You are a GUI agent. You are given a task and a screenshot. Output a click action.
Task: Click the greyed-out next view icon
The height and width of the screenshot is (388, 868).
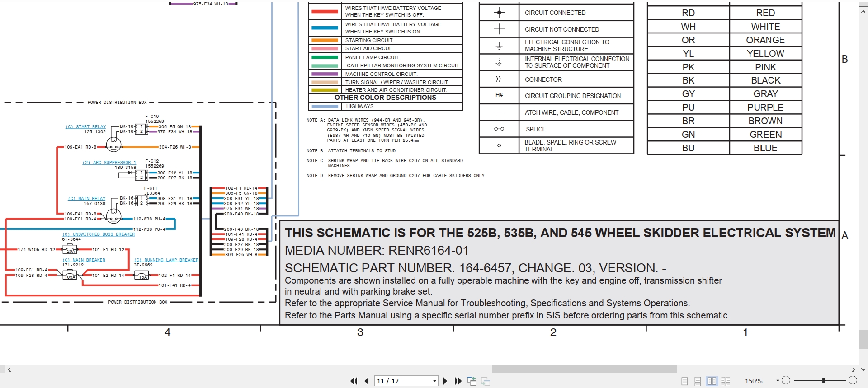point(486,381)
